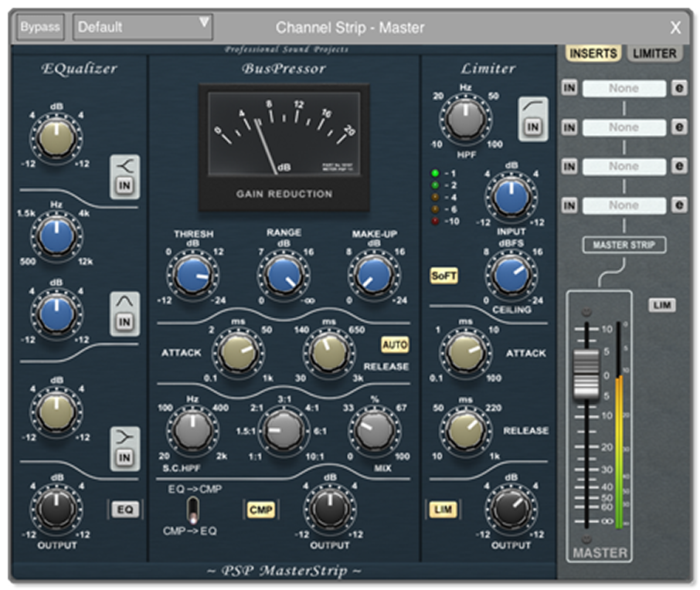Image resolution: width=700 pixels, height=590 pixels.
Task: Click the Equalizer top band gain knob
Action: click(56, 138)
